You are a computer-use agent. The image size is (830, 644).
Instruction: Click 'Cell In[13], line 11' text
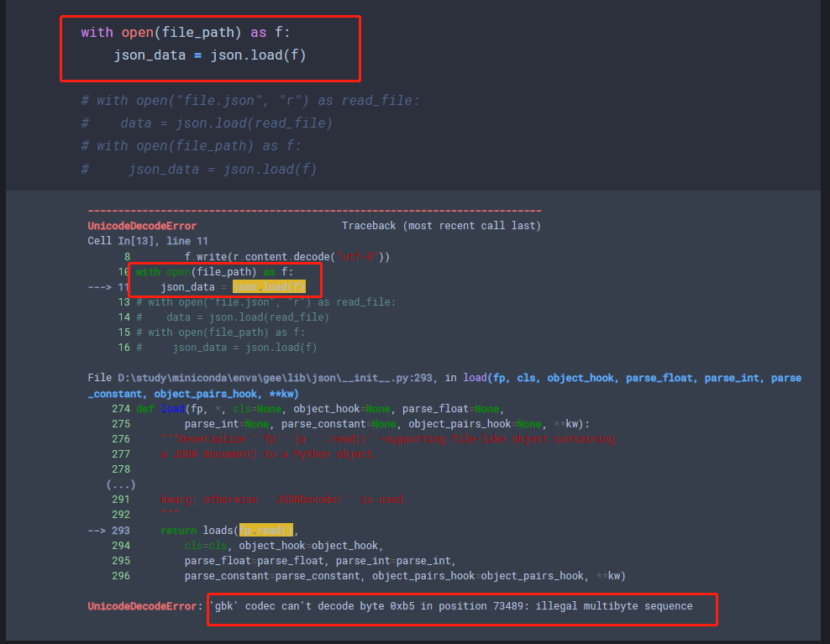148,241
